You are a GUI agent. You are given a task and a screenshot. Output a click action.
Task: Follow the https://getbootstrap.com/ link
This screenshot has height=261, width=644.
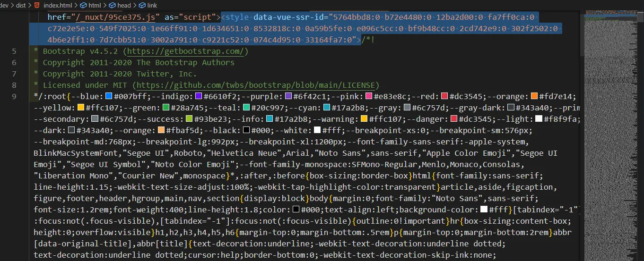pos(185,51)
